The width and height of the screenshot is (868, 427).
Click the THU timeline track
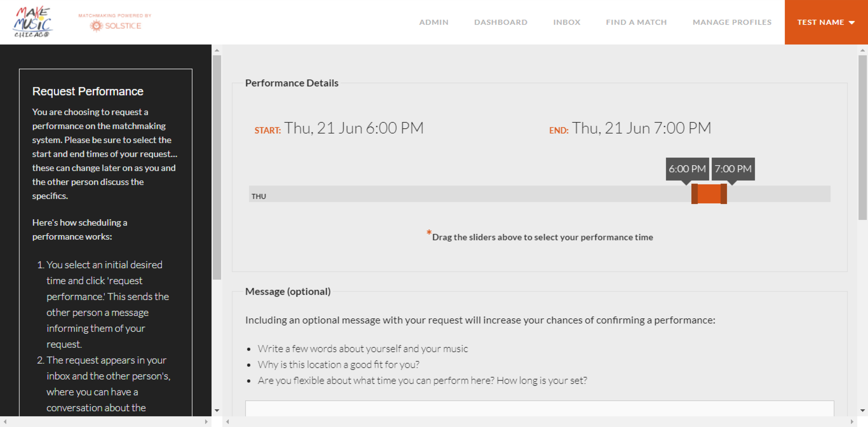pos(540,194)
